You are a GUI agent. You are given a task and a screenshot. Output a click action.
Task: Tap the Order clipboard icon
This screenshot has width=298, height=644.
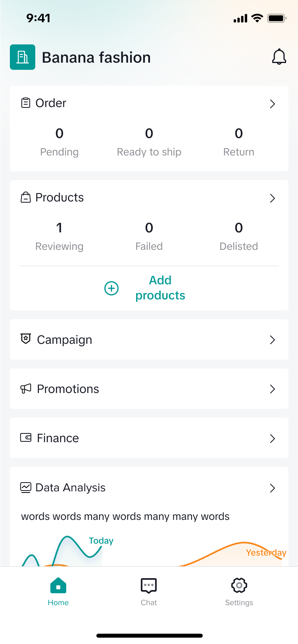(26, 103)
